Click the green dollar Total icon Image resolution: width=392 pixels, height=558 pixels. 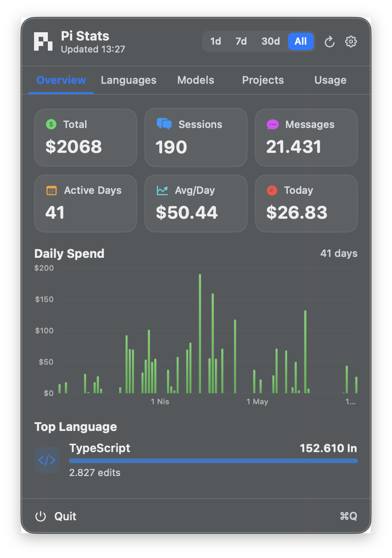(52, 124)
